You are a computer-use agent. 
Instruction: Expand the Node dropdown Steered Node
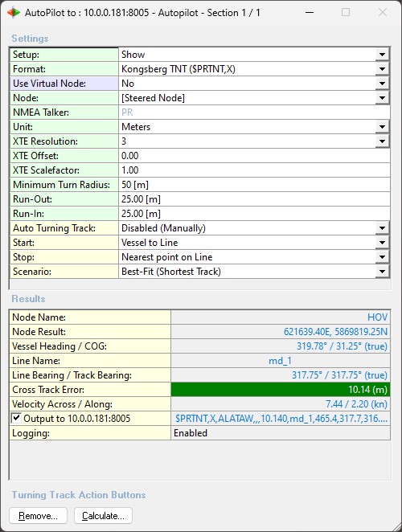(x=383, y=98)
